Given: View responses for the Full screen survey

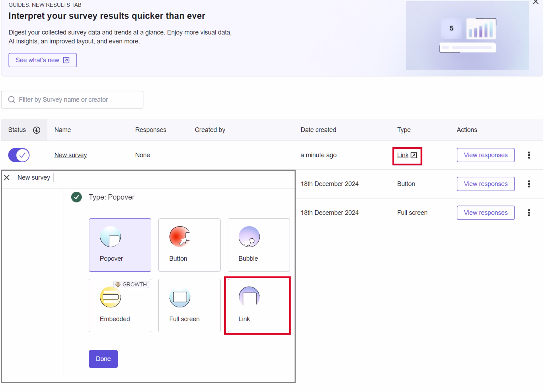Looking at the screenshot, I should (485, 213).
